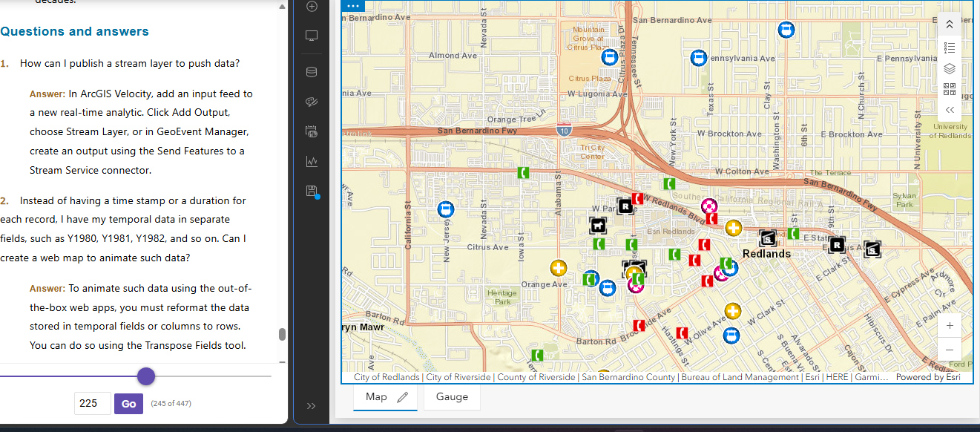Click the purple page slider handle
This screenshot has width=980, height=432.
(146, 376)
